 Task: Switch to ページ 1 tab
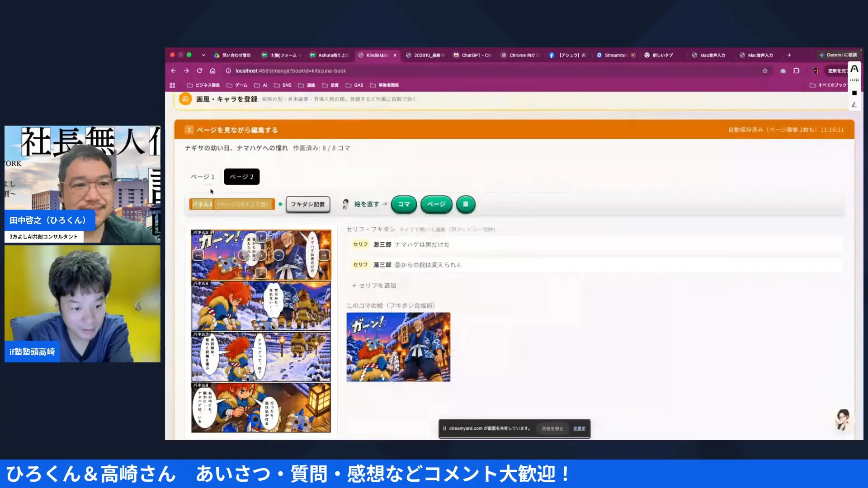(x=203, y=177)
